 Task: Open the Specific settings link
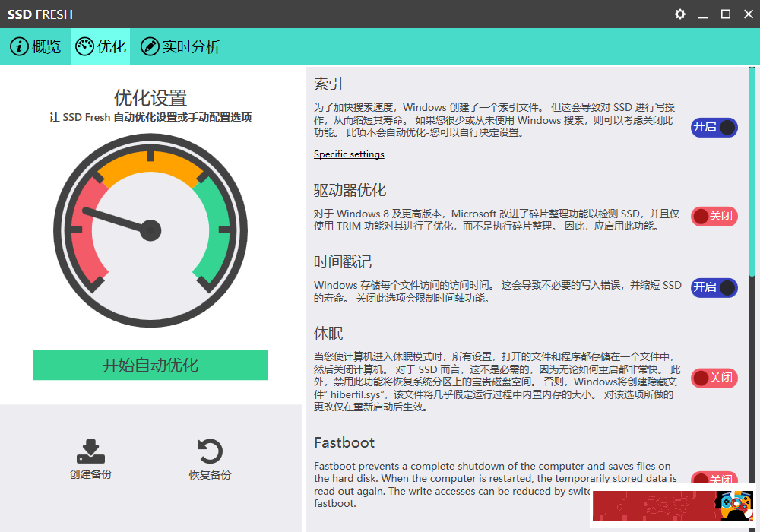click(x=349, y=154)
